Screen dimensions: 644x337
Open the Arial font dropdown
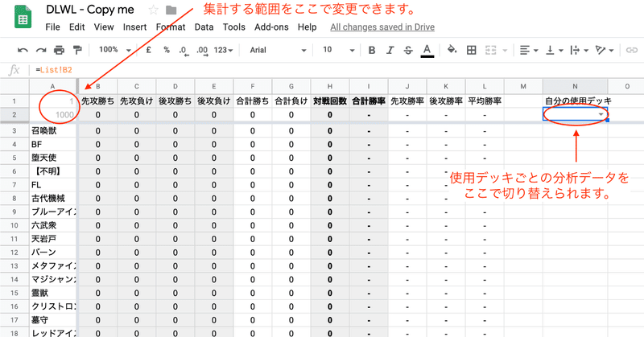point(278,50)
